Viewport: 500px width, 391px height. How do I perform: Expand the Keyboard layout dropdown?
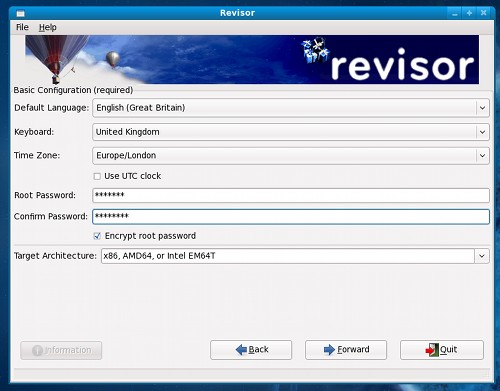pyautogui.click(x=482, y=132)
